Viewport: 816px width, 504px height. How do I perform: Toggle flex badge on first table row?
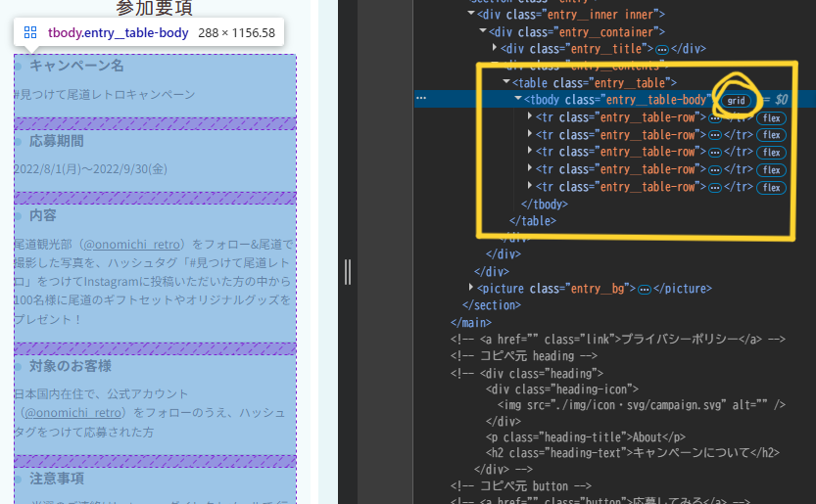tap(771, 117)
